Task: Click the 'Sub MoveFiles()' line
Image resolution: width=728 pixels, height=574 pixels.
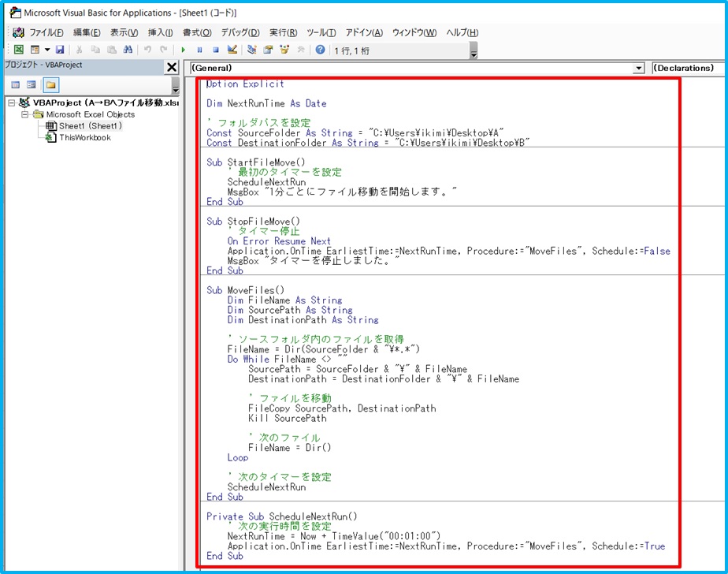Action: click(246, 290)
